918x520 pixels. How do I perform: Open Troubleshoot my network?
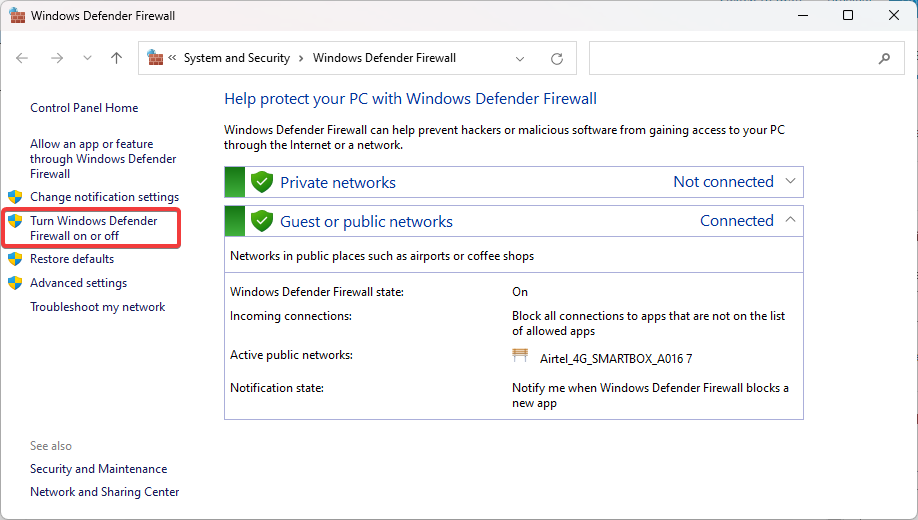point(98,307)
